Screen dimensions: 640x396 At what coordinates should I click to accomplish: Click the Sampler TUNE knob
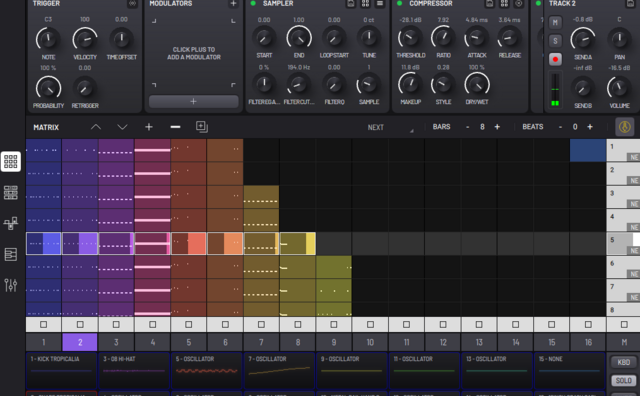[369, 37]
